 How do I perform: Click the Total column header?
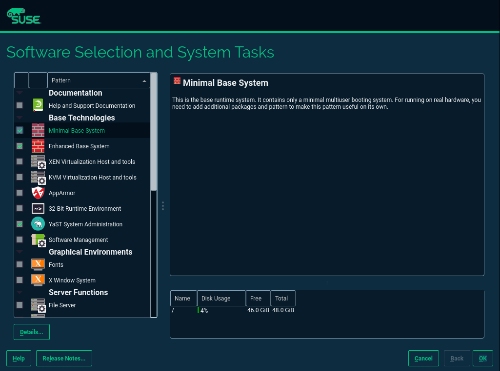point(283,298)
